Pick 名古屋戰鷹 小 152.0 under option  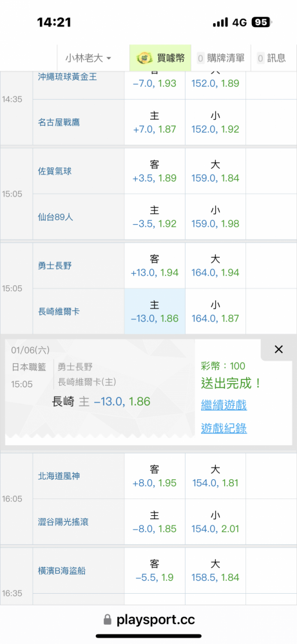pyautogui.click(x=215, y=122)
